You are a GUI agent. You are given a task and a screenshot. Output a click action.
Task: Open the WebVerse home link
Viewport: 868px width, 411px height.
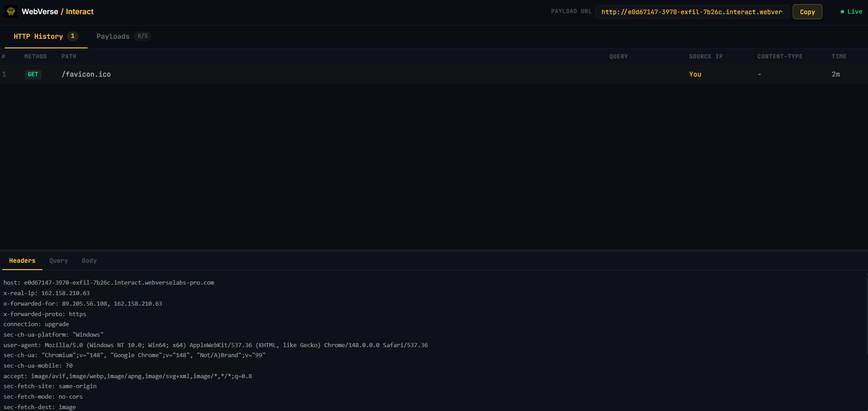[40, 11]
